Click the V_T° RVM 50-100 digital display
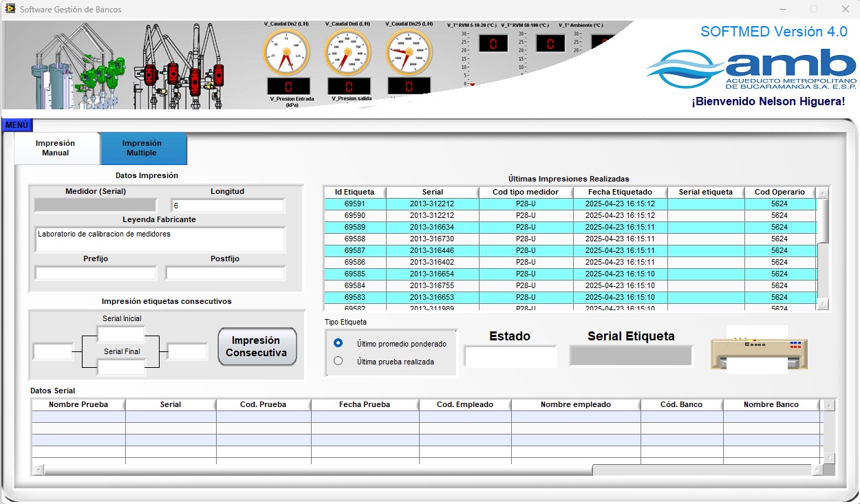Screen dimensions: 860x504 click(x=550, y=44)
